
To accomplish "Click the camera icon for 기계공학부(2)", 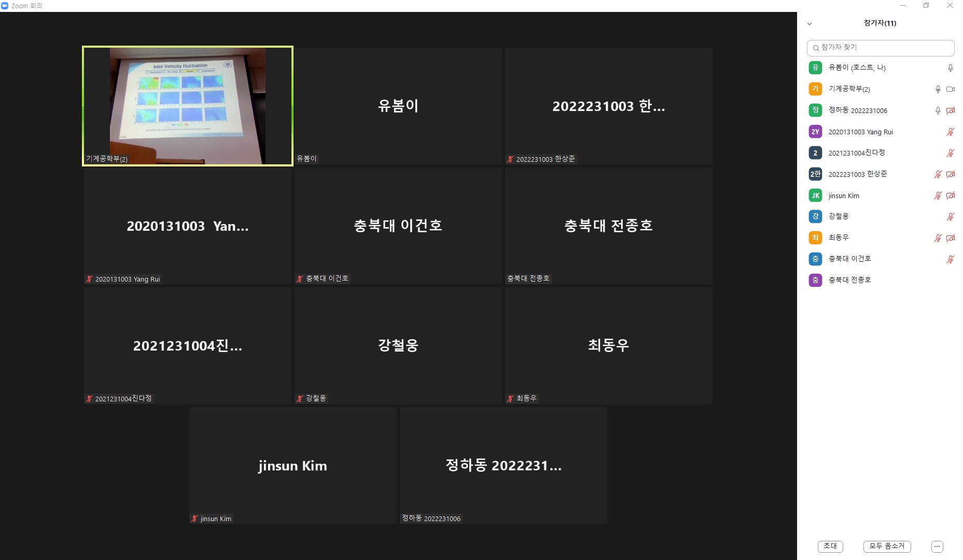I will pyautogui.click(x=950, y=89).
